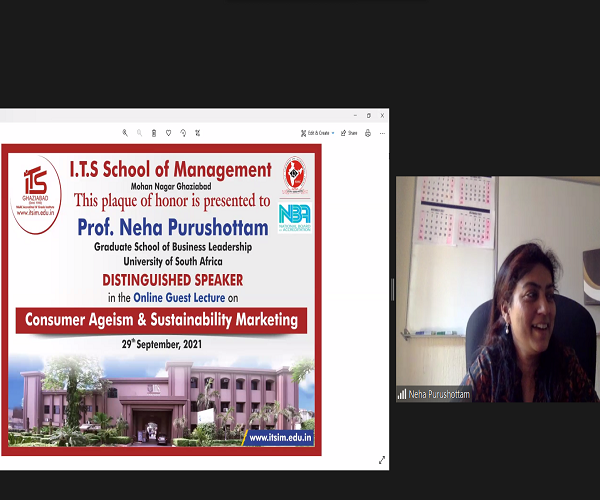This screenshot has height=500, width=600.
Task: Open the crop tool icon
Action: [197, 133]
